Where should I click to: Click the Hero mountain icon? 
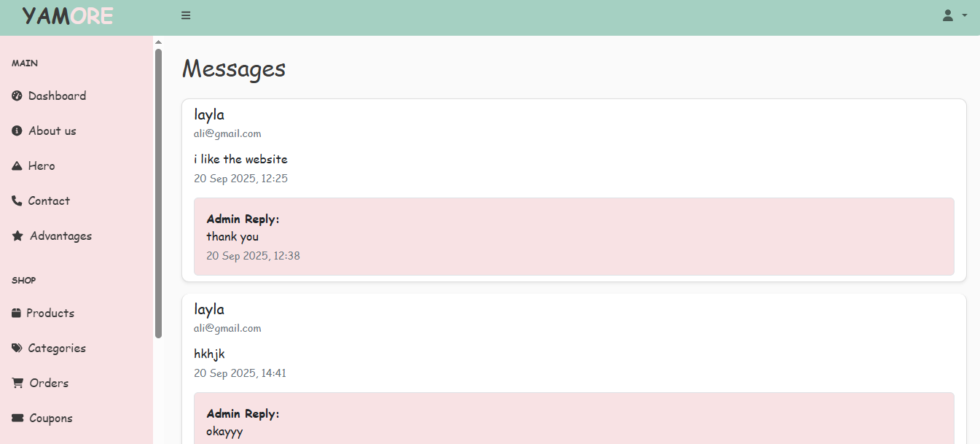coord(17,165)
